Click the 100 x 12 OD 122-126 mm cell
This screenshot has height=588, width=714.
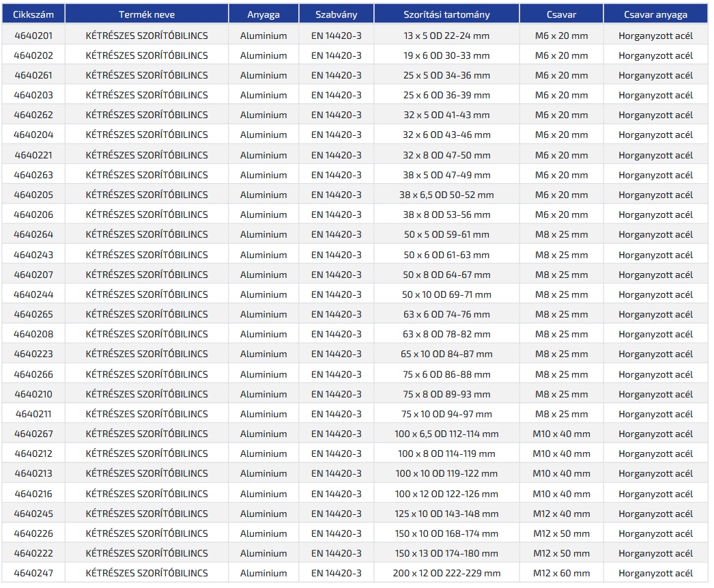(446, 494)
